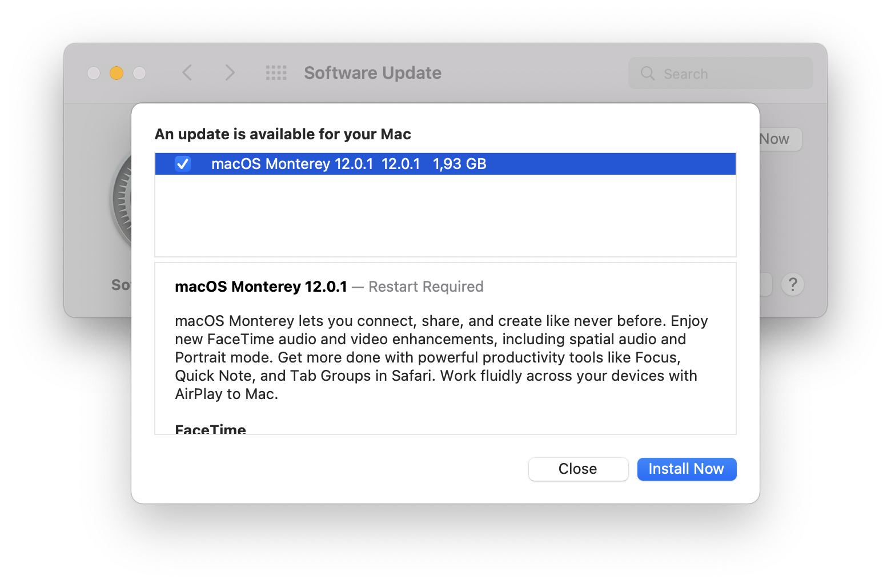Image resolution: width=891 pixels, height=588 pixels.
Task: Open help with the question mark button
Action: [793, 284]
